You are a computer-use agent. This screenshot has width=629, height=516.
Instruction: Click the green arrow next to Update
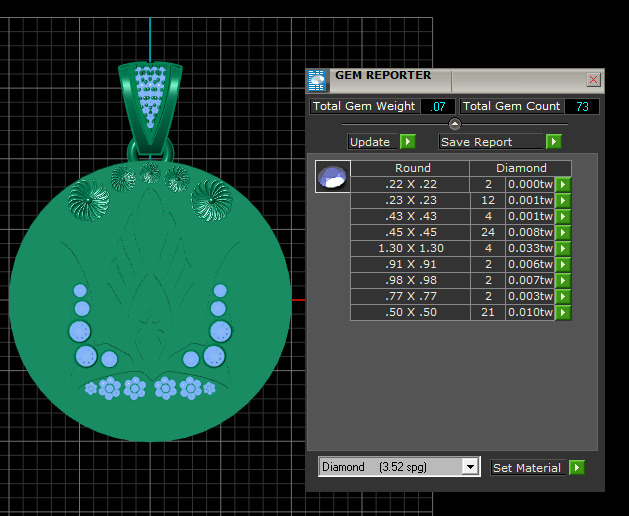coord(408,142)
